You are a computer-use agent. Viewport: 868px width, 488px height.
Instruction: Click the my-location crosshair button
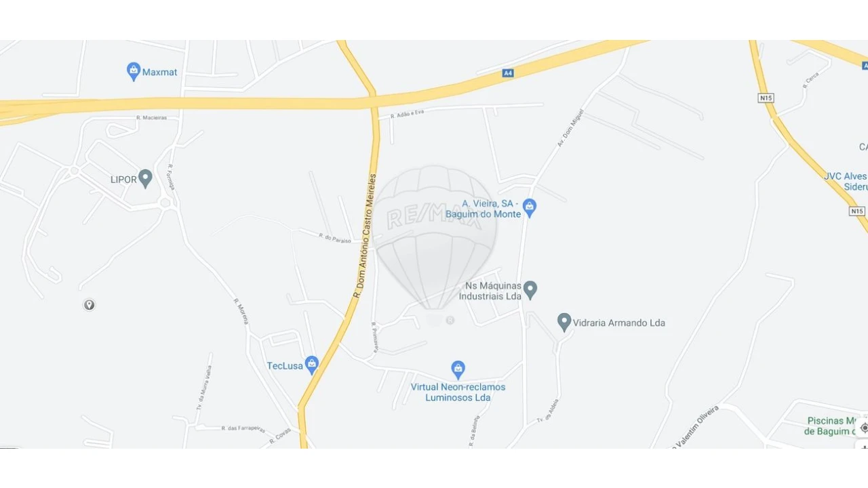(864, 428)
